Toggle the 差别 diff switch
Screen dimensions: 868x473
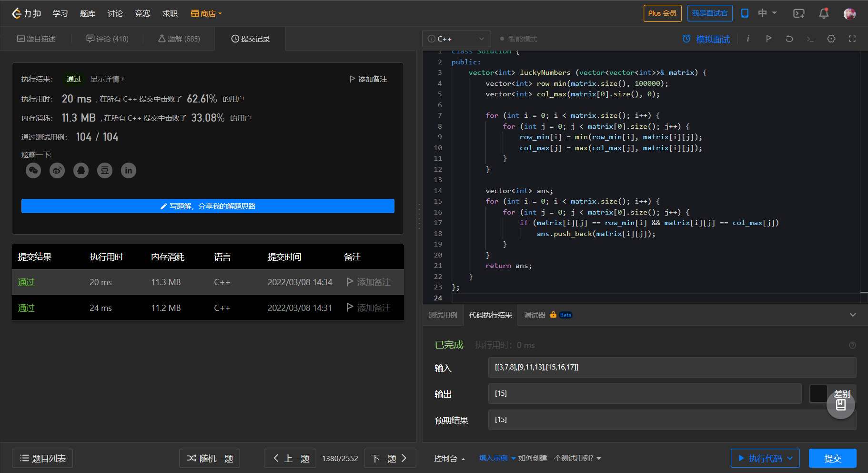(818, 394)
